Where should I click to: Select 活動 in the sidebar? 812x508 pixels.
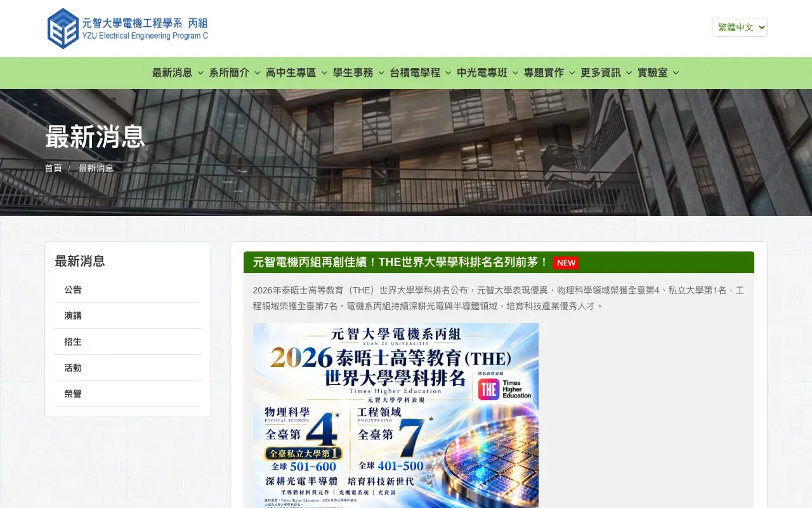tap(128, 368)
